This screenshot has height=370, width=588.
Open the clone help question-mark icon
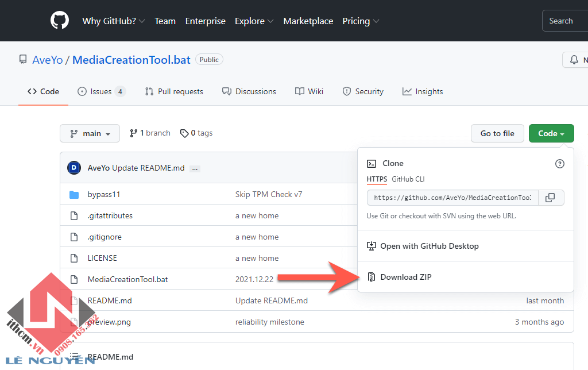pos(559,164)
